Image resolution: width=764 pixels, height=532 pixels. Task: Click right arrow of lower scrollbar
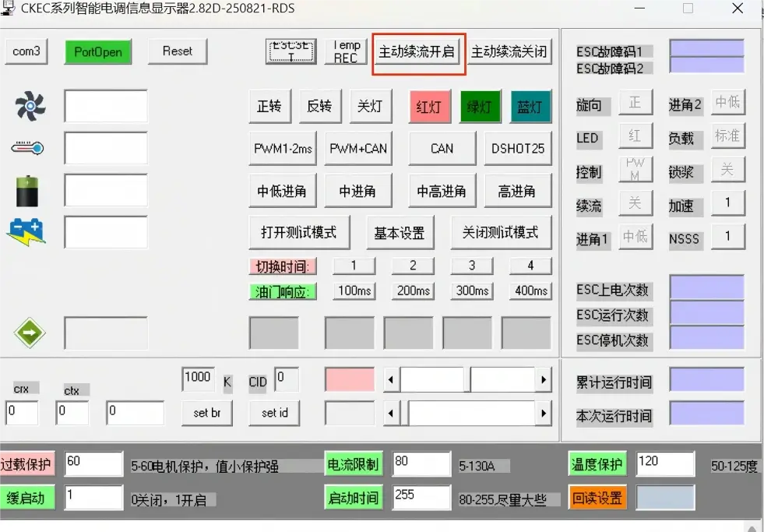(544, 413)
